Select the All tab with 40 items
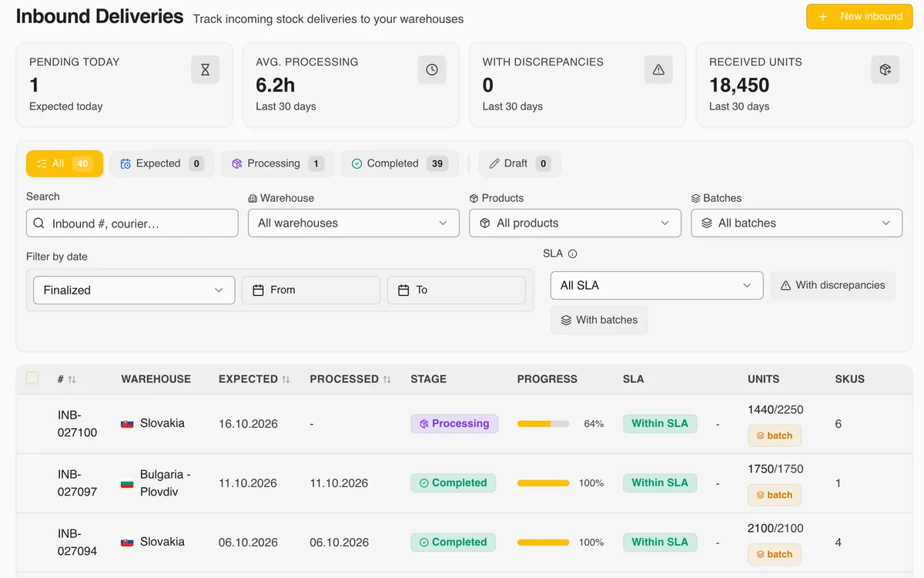This screenshot has height=578, width=924. (x=65, y=163)
